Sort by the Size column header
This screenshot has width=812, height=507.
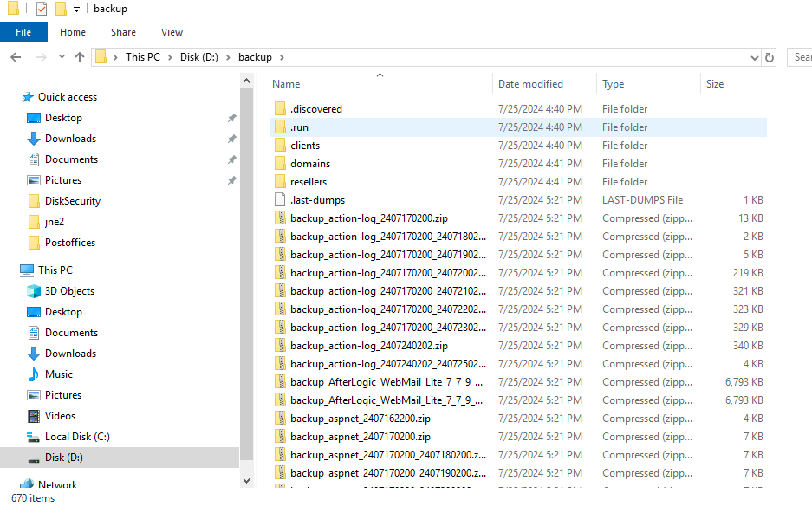click(x=715, y=84)
